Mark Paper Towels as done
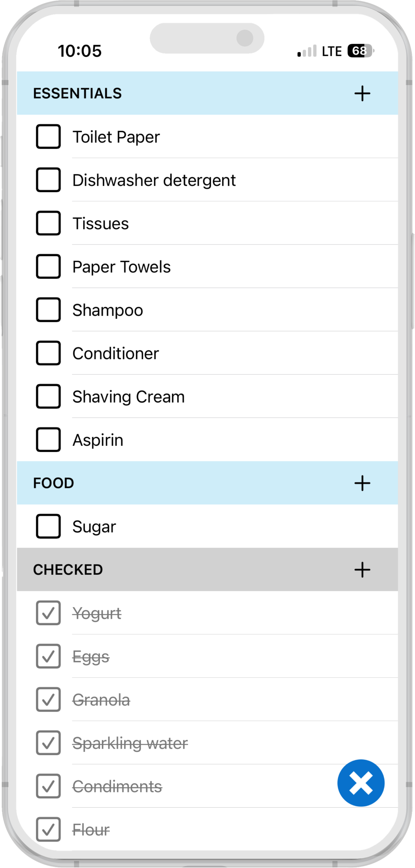Screen dimensions: 415x868 (48, 267)
